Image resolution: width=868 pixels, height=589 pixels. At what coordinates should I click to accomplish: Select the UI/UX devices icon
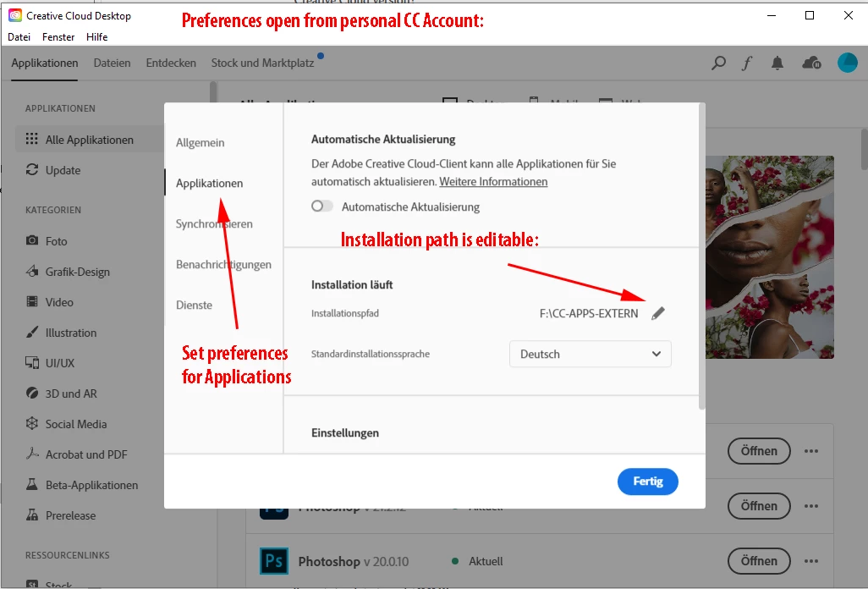32,362
